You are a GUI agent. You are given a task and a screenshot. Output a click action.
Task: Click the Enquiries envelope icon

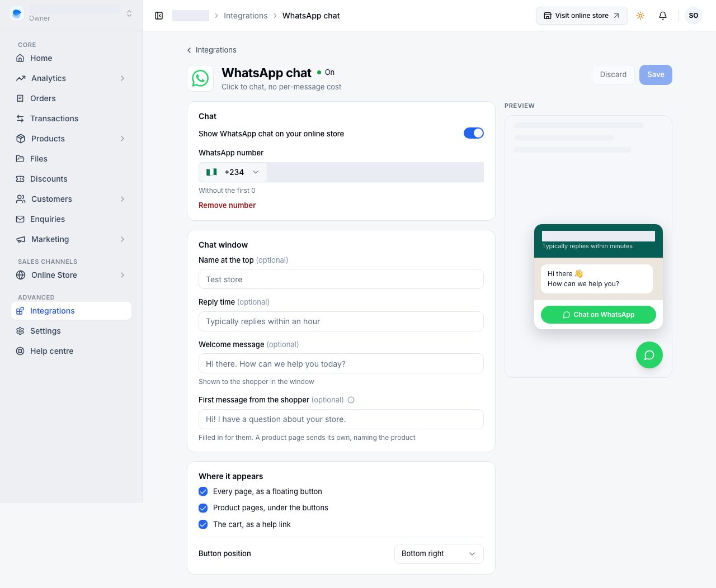[x=20, y=219]
